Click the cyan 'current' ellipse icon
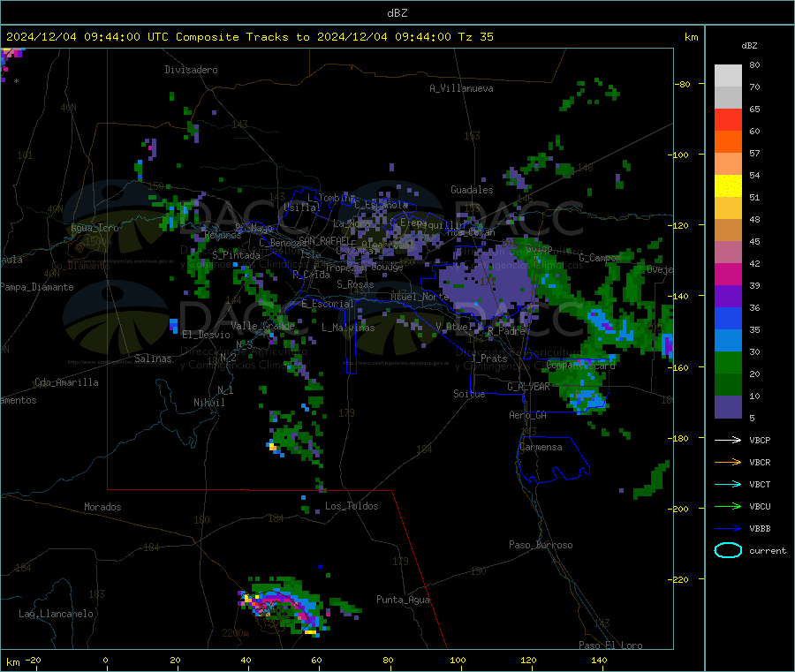Screen dimensions: 795x672 pyautogui.click(x=728, y=550)
